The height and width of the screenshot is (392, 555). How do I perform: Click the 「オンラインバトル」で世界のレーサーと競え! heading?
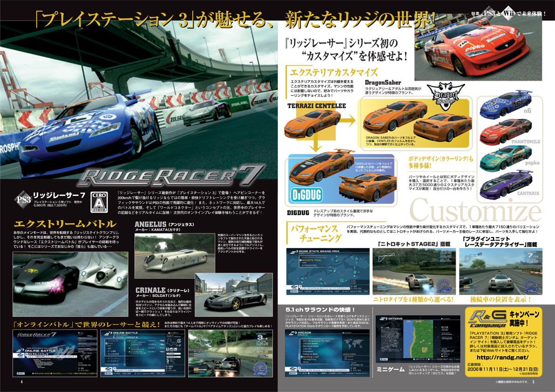click(87, 324)
